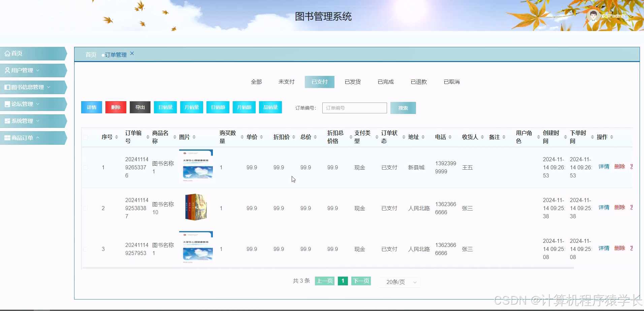Check the checkbox for order row 1

point(86,167)
